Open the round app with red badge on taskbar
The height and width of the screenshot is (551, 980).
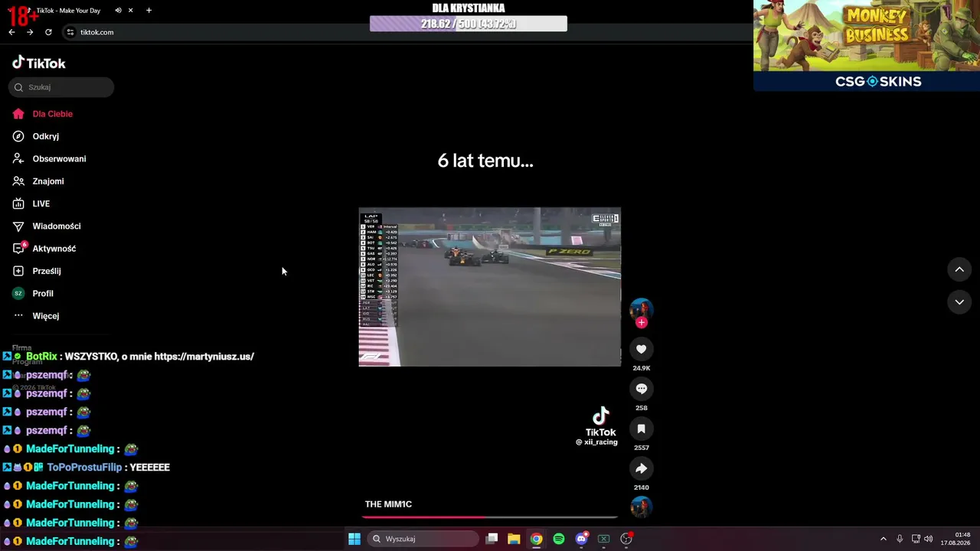[x=626, y=539]
